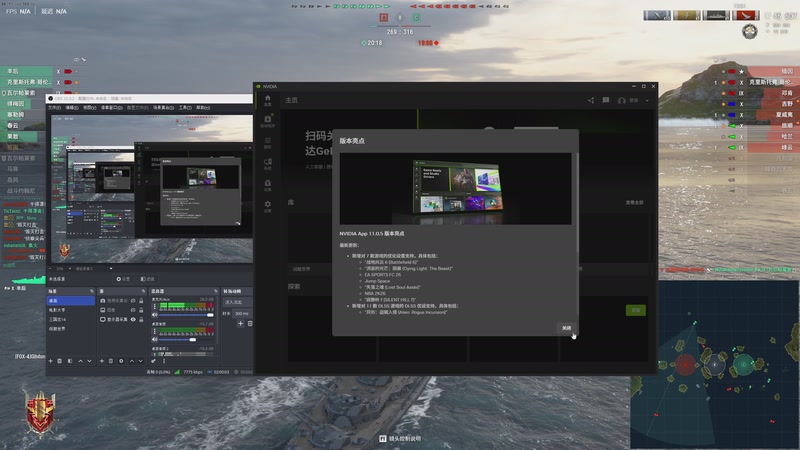The width and height of the screenshot is (800, 450).
Task: Move scene up in OBS scenes toolbar
Action: (80, 361)
